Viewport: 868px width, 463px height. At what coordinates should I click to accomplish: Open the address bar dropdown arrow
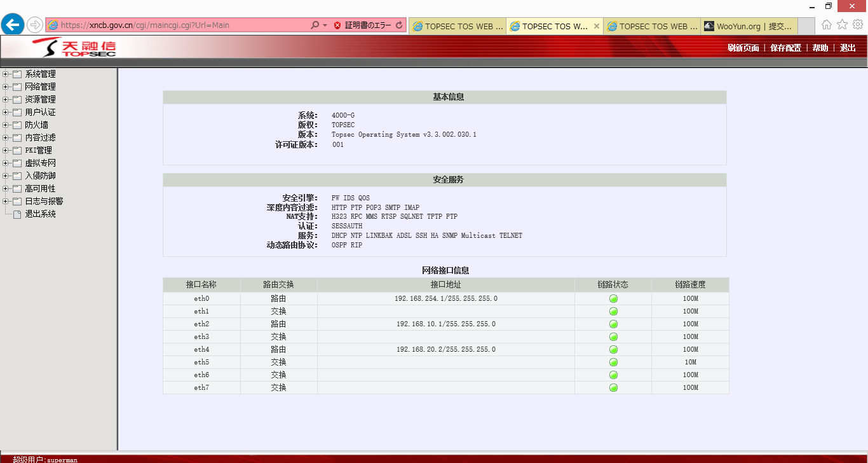pyautogui.click(x=325, y=25)
